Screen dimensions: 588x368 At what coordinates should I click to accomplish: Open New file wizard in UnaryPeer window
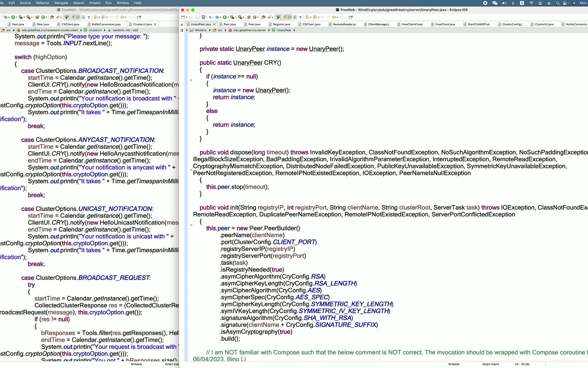(x=183, y=17)
